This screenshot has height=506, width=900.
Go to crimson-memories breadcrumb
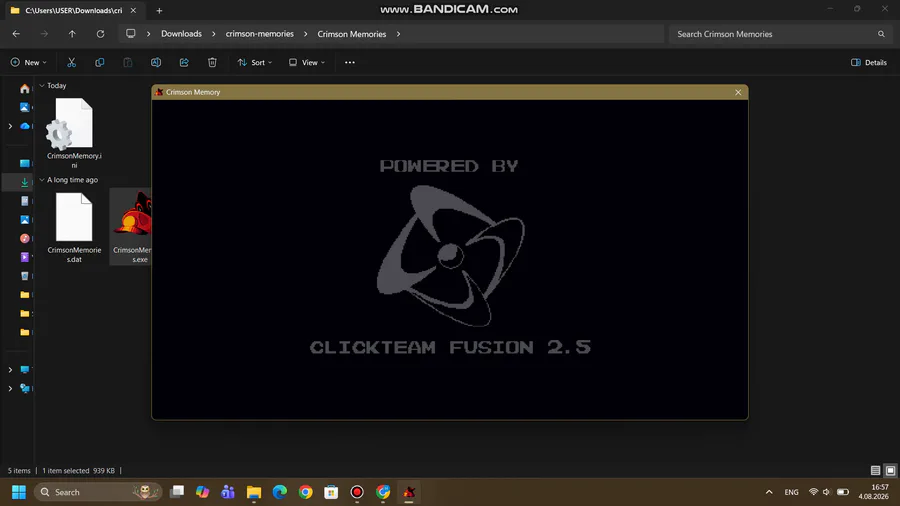[259, 34]
